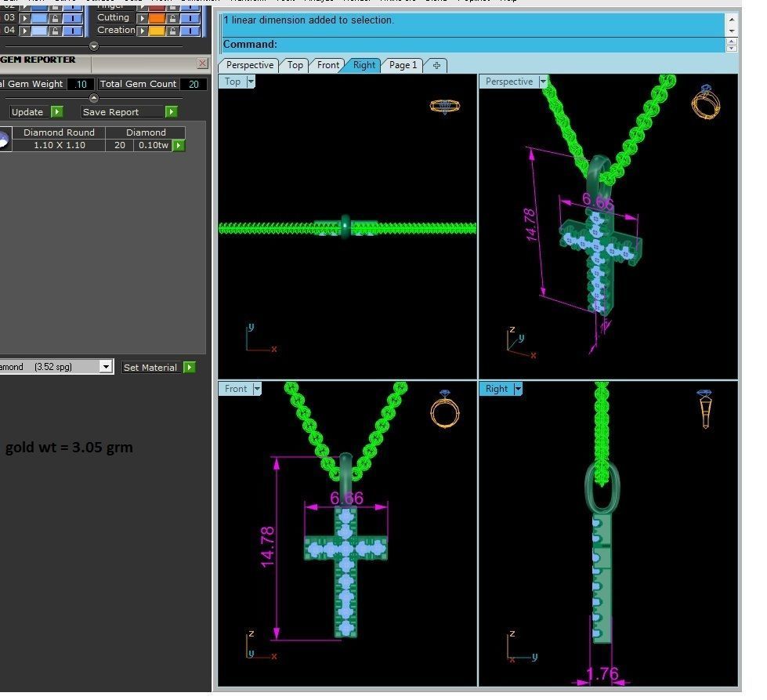Click the play arrow for Creation layer
Image resolution: width=767 pixels, height=700 pixels.
(x=143, y=31)
